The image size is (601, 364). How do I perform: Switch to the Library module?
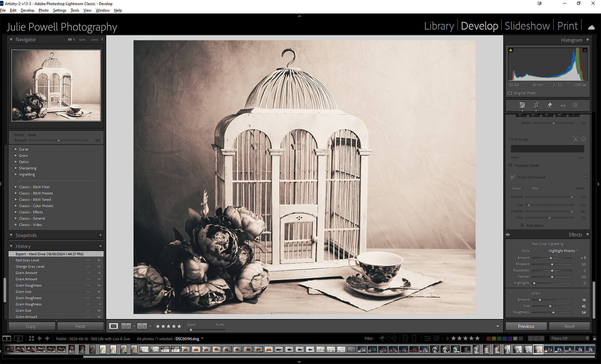pos(439,26)
